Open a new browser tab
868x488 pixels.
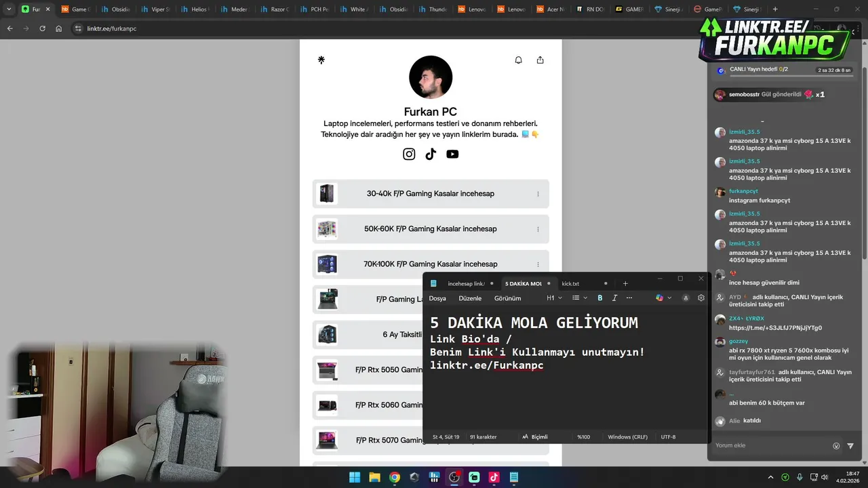coord(775,9)
